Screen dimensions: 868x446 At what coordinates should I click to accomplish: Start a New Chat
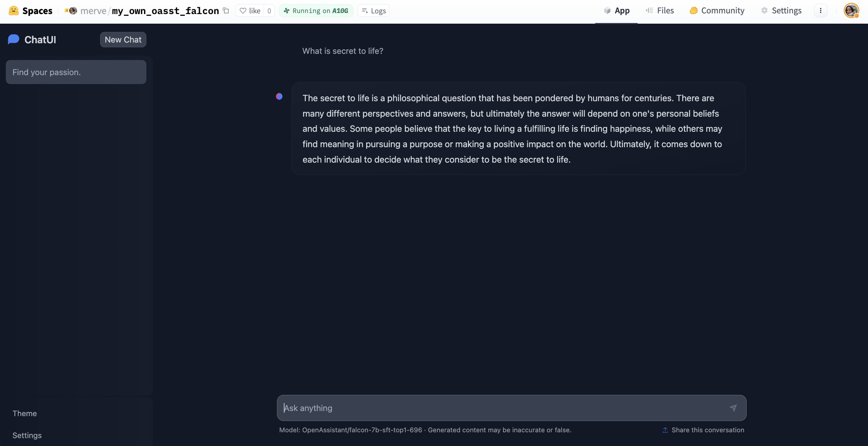point(123,40)
